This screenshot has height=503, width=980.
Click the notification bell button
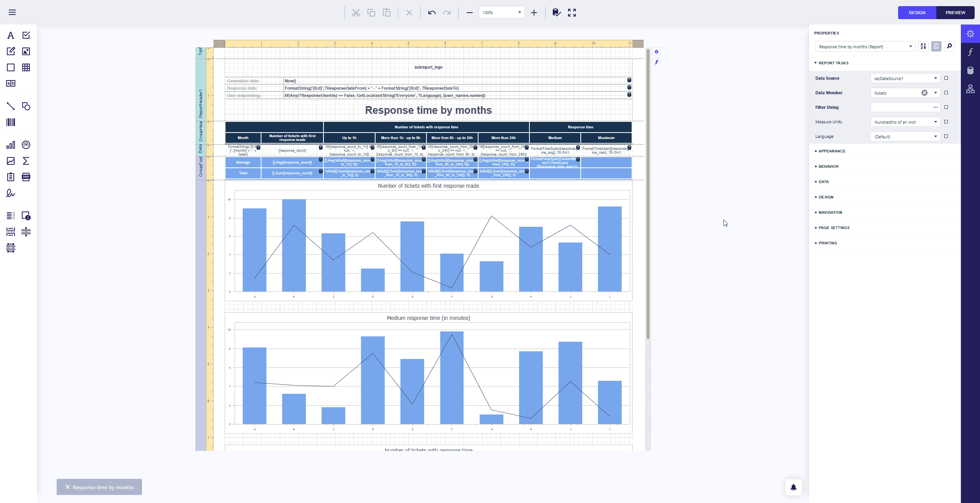(794, 487)
